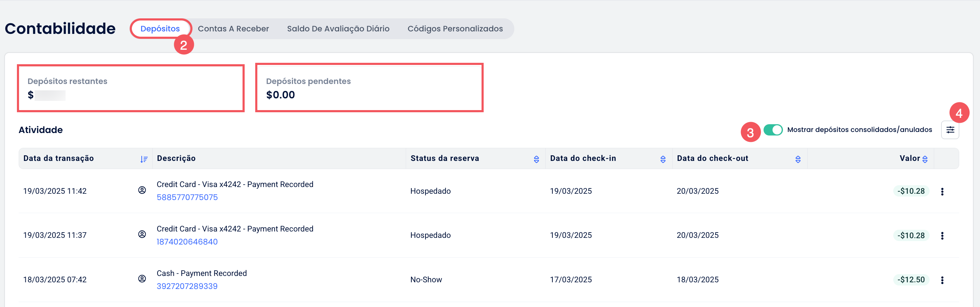This screenshot has width=980, height=307.
Task: Click the Depósitos restantes summary card
Action: coord(130,88)
